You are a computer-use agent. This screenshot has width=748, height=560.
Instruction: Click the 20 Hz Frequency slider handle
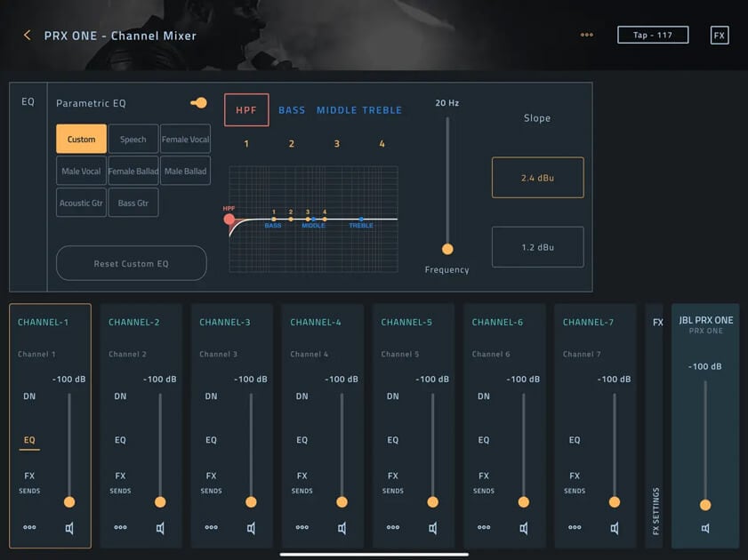(x=447, y=249)
